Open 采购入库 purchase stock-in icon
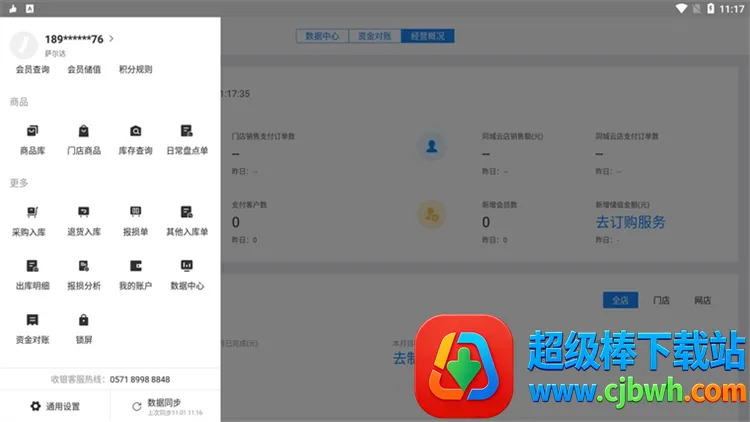The height and width of the screenshot is (422, 750). (32, 211)
